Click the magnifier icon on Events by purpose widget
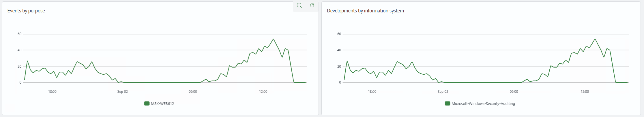Screen dimensions: 644x117 (x=299, y=5)
